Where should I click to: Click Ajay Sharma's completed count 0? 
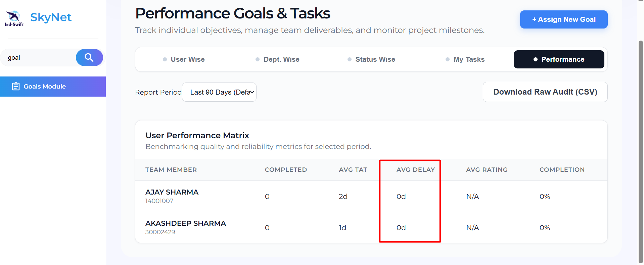coord(267,197)
